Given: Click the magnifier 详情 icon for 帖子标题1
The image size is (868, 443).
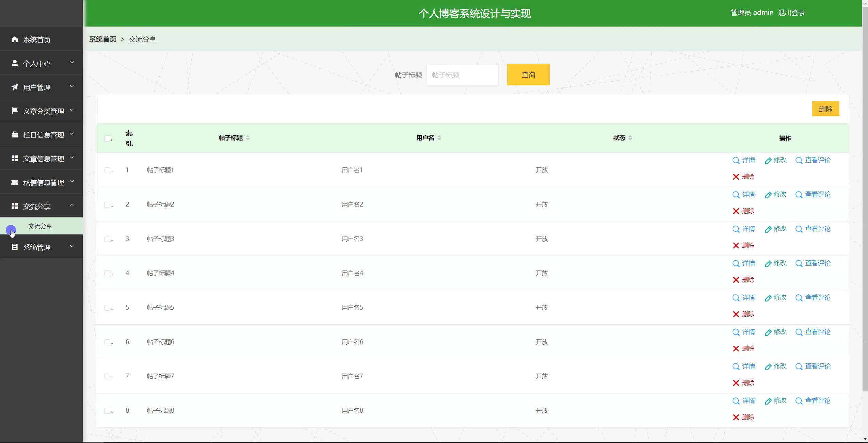Looking at the screenshot, I should (736, 160).
